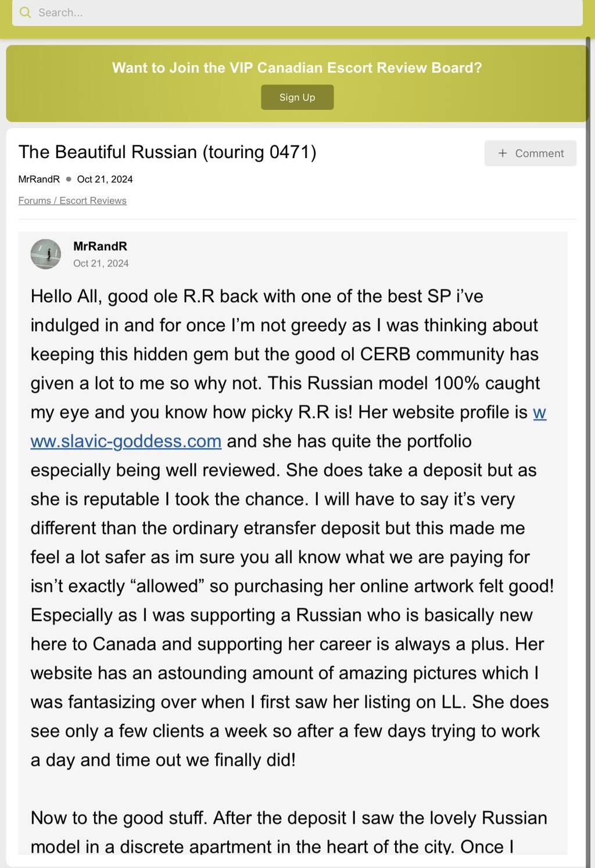The width and height of the screenshot is (595, 868).
Task: Click the magnifying glass search icon
Action: coord(25,12)
